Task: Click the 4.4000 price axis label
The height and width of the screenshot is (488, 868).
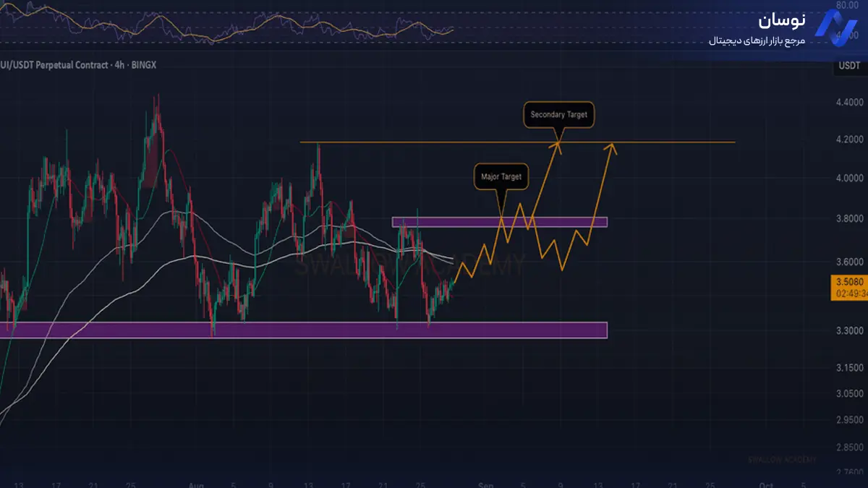Action: (x=848, y=103)
